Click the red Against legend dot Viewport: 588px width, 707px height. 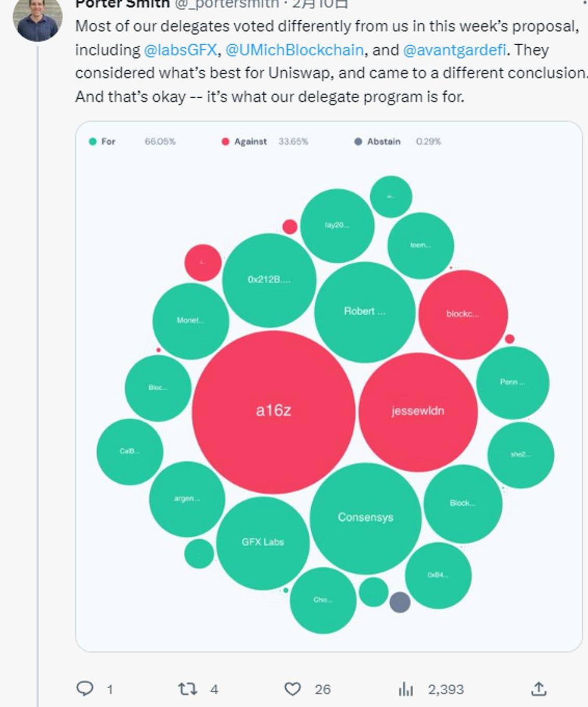coord(225,142)
